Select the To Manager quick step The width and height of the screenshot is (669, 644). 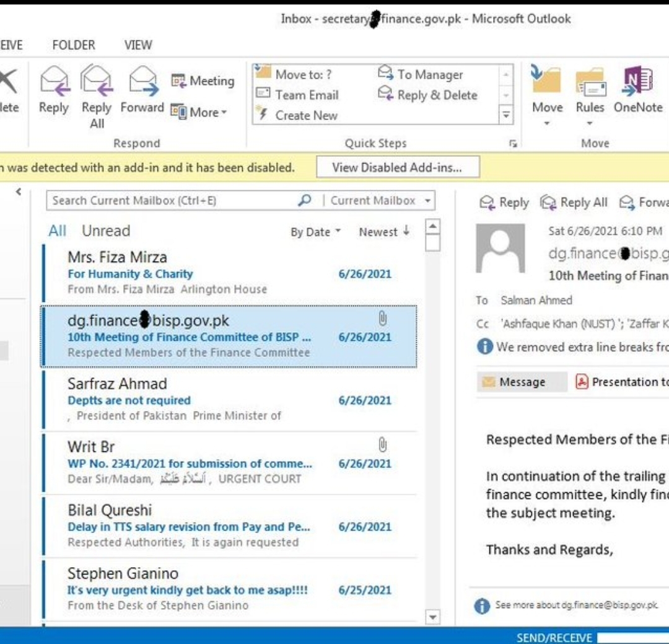(x=421, y=74)
